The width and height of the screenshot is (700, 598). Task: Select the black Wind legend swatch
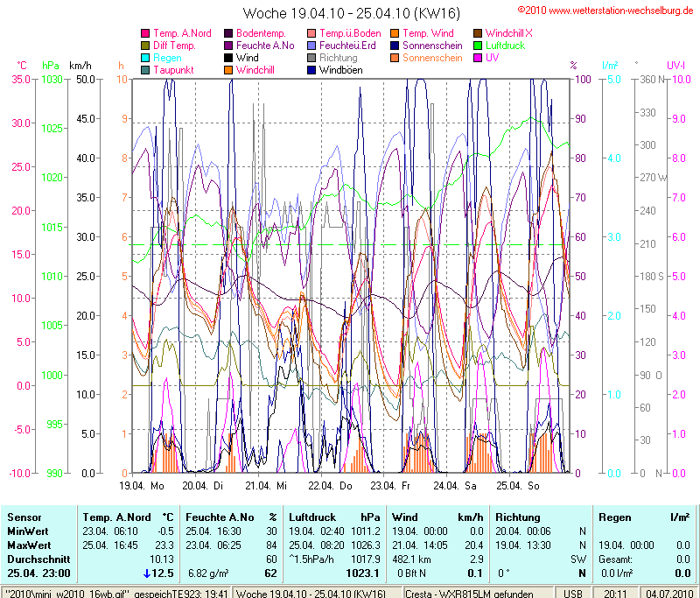pos(228,58)
